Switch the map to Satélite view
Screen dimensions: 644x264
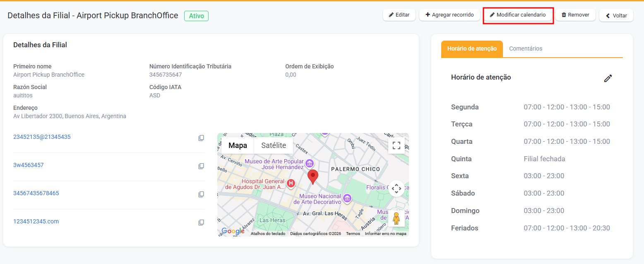pyautogui.click(x=273, y=145)
